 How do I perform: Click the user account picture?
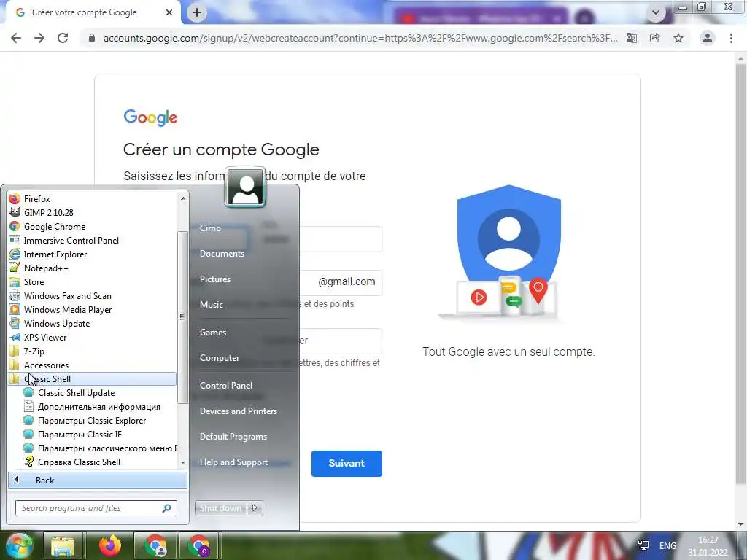245,187
